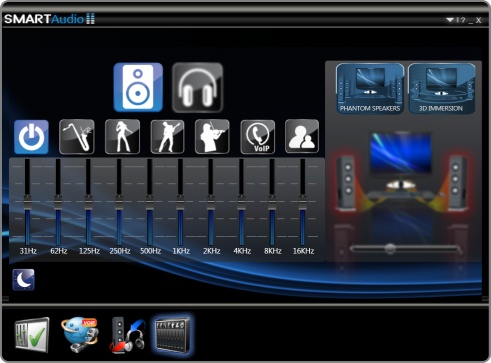The width and height of the screenshot is (491, 363).
Task: Toggle the equalizer power button
Action: pyautogui.click(x=31, y=137)
